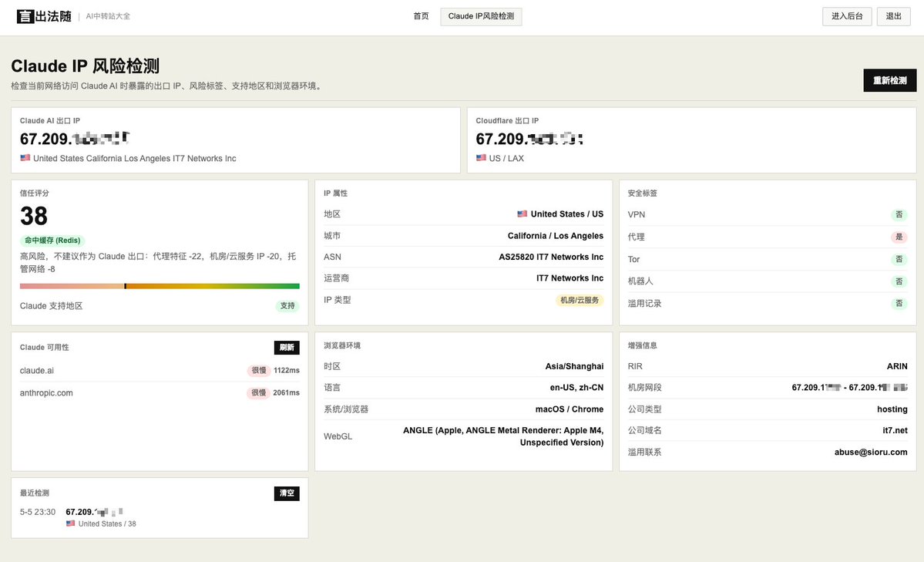Click the recent detection IP 67.209 entry
Viewport: 924px width, 562px height.
pos(94,512)
